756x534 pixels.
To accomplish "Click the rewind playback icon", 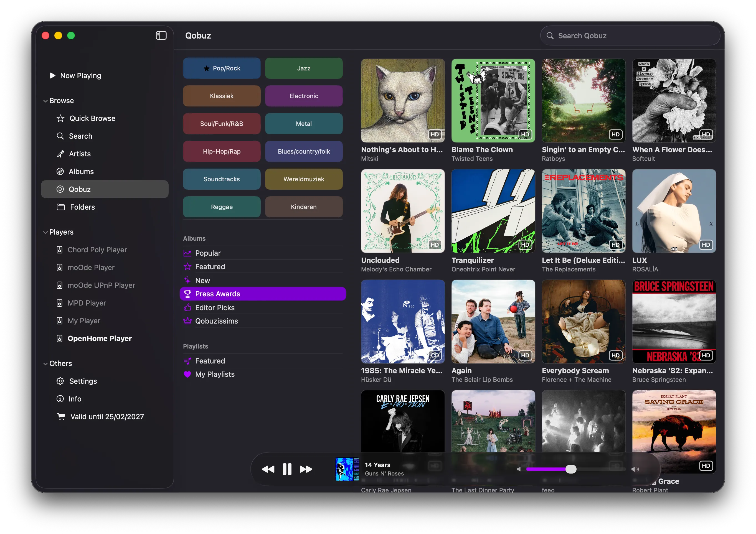I will click(x=268, y=469).
